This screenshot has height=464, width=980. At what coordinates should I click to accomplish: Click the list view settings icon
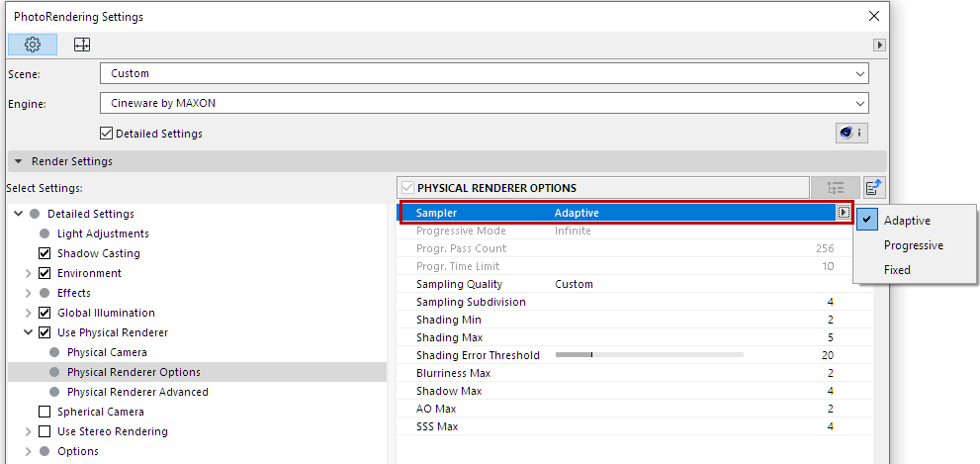[x=835, y=188]
